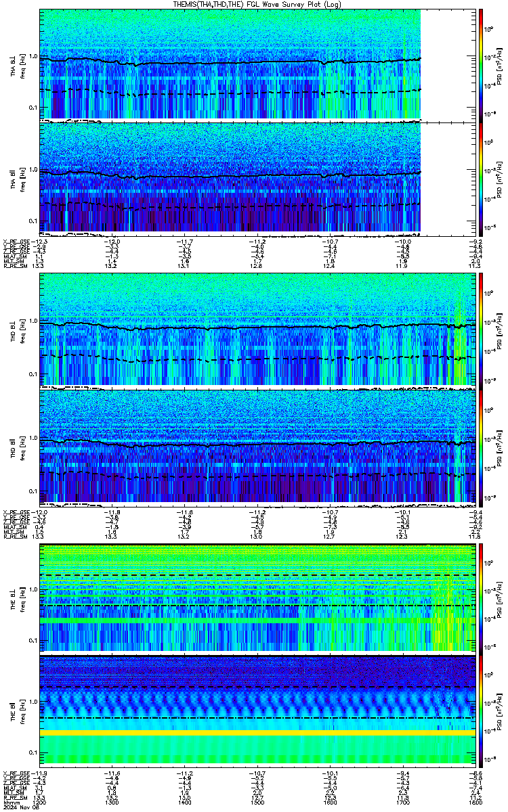Click the 1500 time tick label

257,801
